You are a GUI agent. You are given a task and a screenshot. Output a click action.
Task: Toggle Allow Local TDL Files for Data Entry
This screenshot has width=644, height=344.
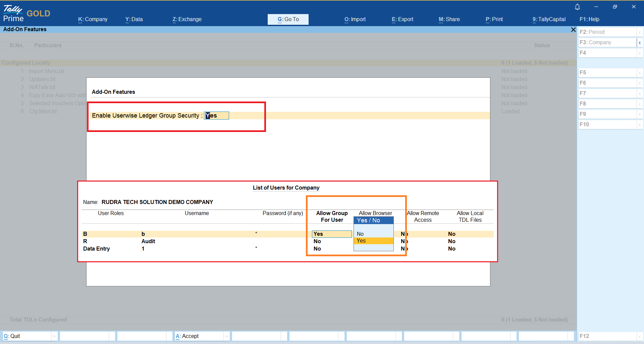(451, 249)
